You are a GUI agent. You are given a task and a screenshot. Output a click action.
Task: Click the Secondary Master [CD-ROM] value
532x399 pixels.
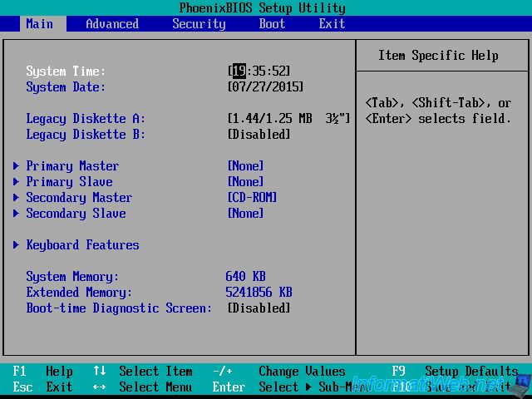tap(253, 198)
